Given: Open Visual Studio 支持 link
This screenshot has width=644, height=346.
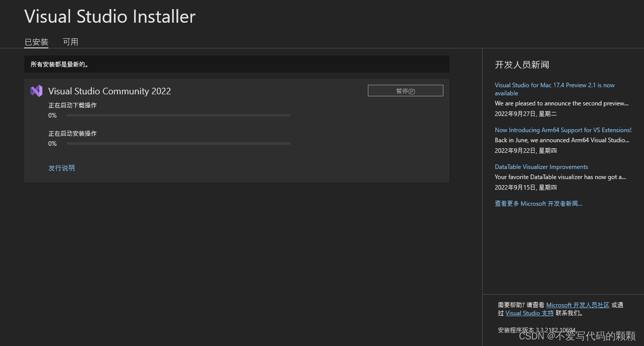Looking at the screenshot, I should (530, 313).
